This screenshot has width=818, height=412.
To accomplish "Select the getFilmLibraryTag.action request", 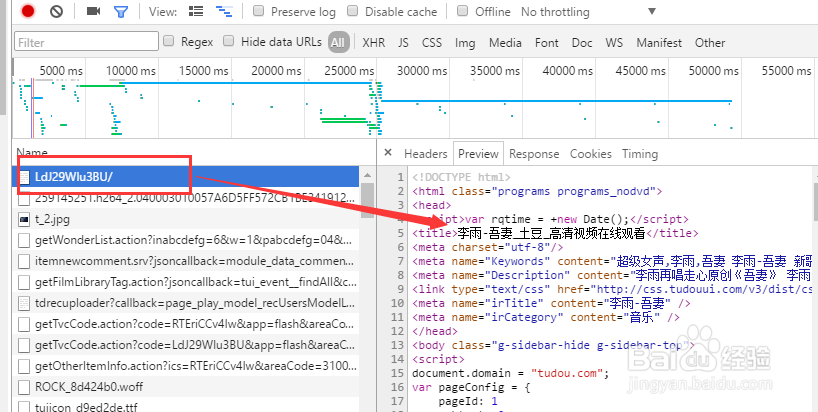I will pyautogui.click(x=187, y=282).
